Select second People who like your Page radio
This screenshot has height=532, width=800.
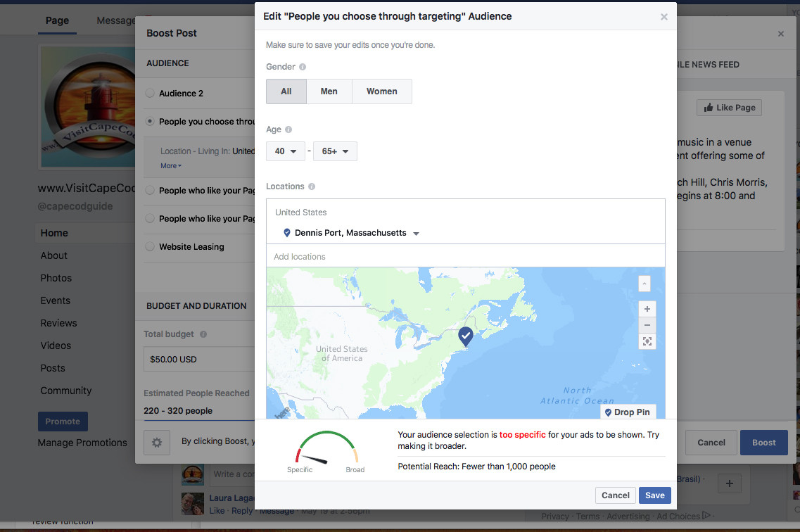[150, 218]
